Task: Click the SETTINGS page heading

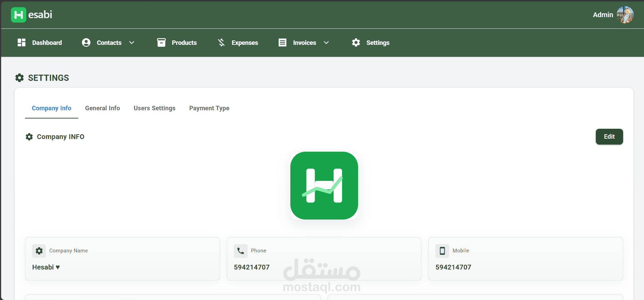Action: pos(49,78)
